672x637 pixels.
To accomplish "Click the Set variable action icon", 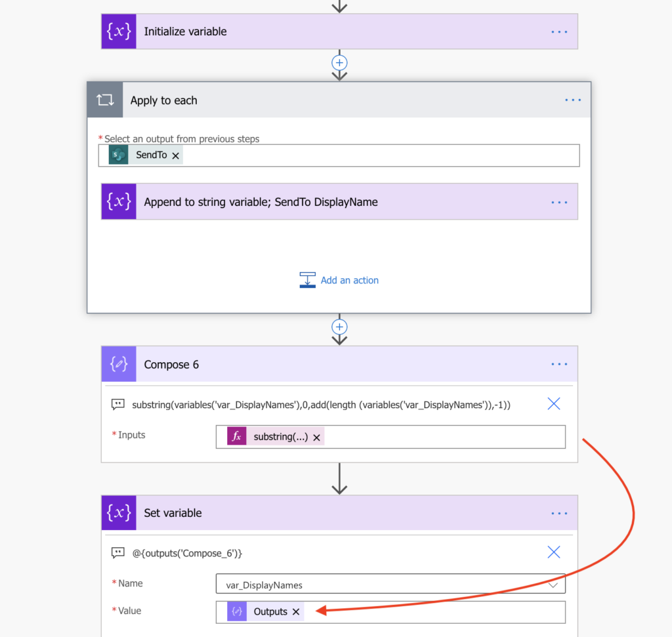I will coord(119,513).
